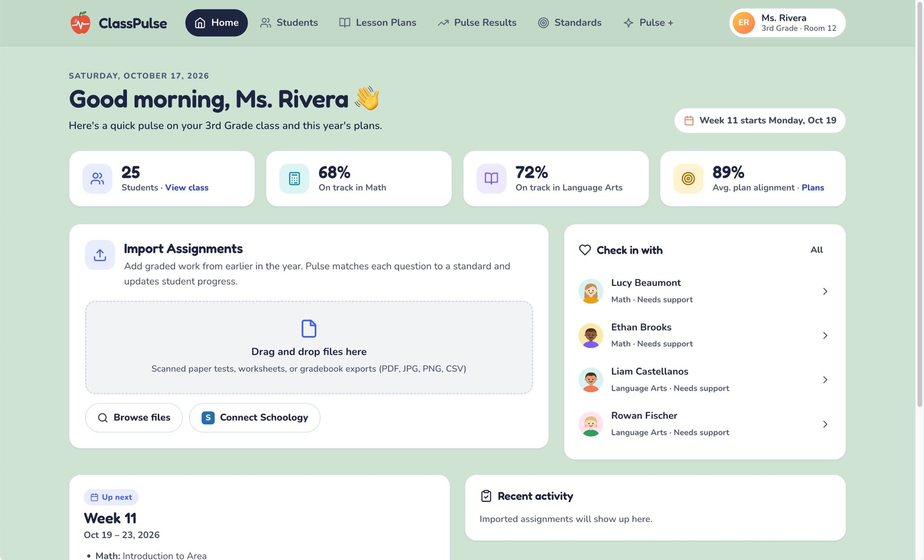The image size is (924, 560).
Task: Click the students icon in the 25 Students card
Action: click(x=97, y=179)
